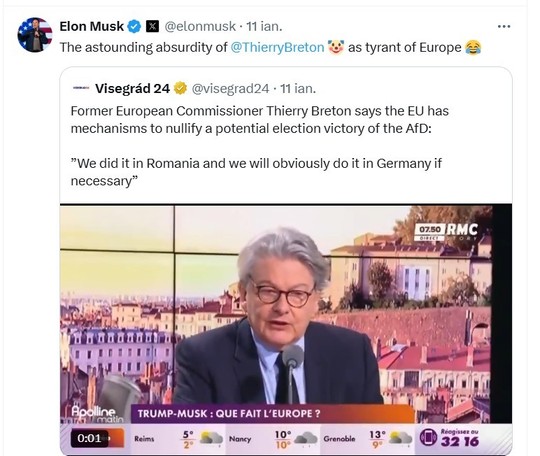Play the embedded RMC video thumbnail
This screenshot has height=456, width=540.
[286, 329]
